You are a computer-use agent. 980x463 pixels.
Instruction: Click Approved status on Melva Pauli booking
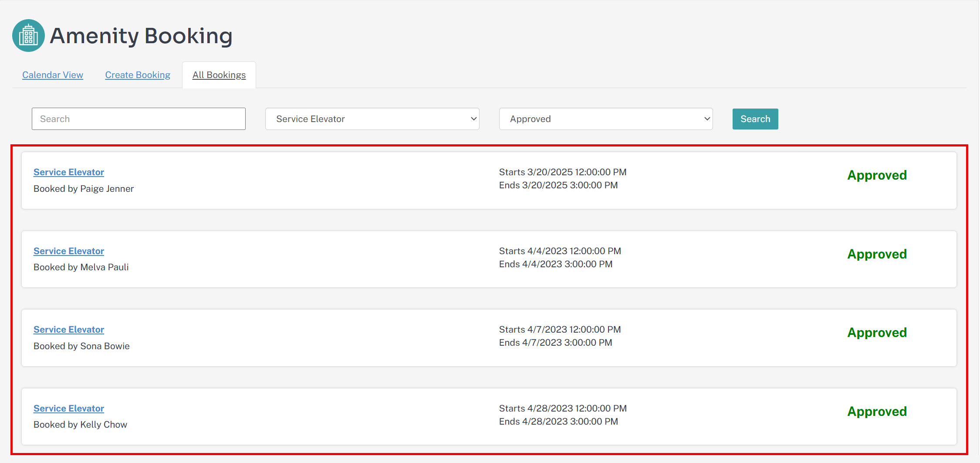pyautogui.click(x=877, y=255)
